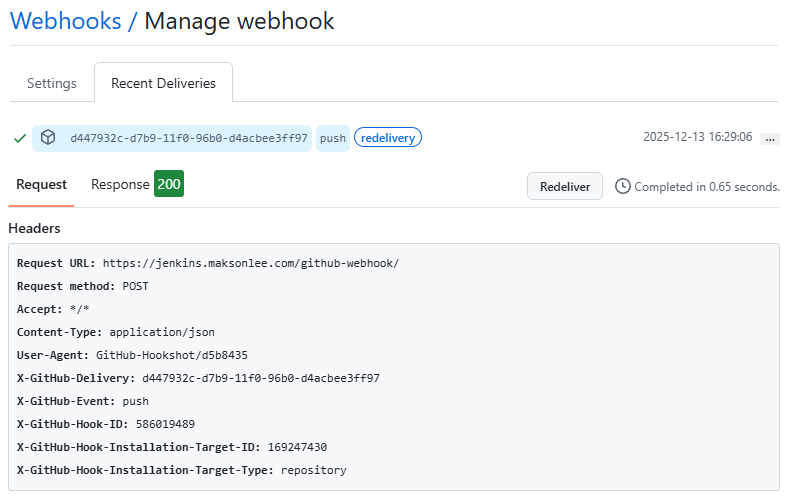
Task: Click the Request URL jenkins webhook address
Action: [251, 263]
